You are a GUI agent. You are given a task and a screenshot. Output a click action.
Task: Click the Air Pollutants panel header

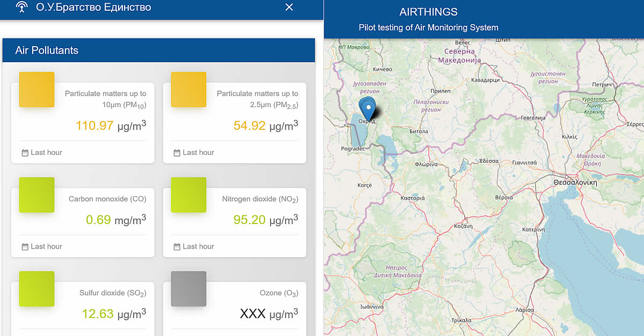158,50
